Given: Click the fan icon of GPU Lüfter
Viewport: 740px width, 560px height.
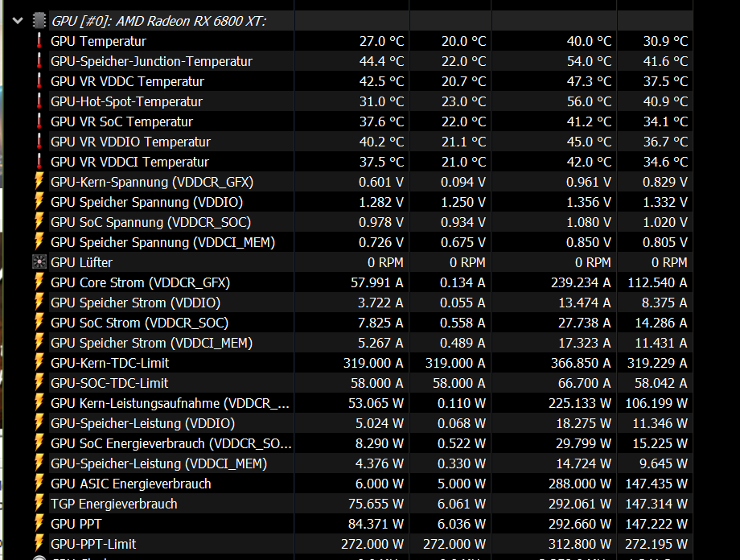Looking at the screenshot, I should (39, 262).
